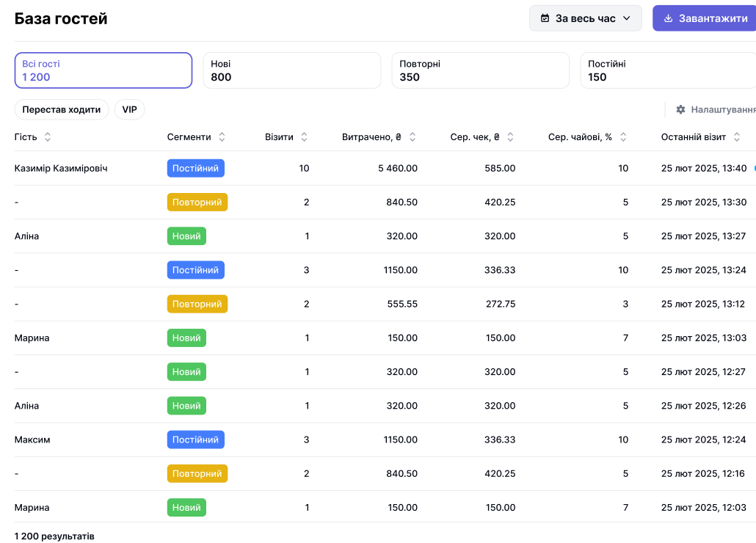Sort table by Витрачено using sort arrows

click(412, 137)
